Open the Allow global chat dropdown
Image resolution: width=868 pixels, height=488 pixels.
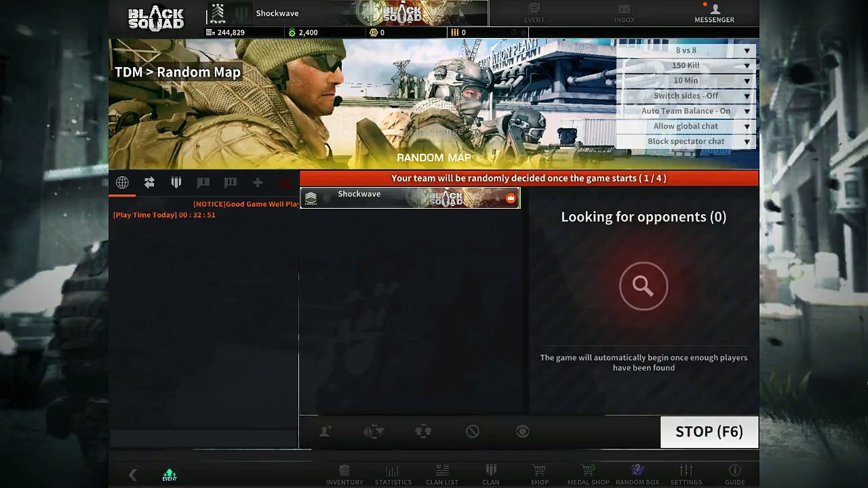coord(686,126)
